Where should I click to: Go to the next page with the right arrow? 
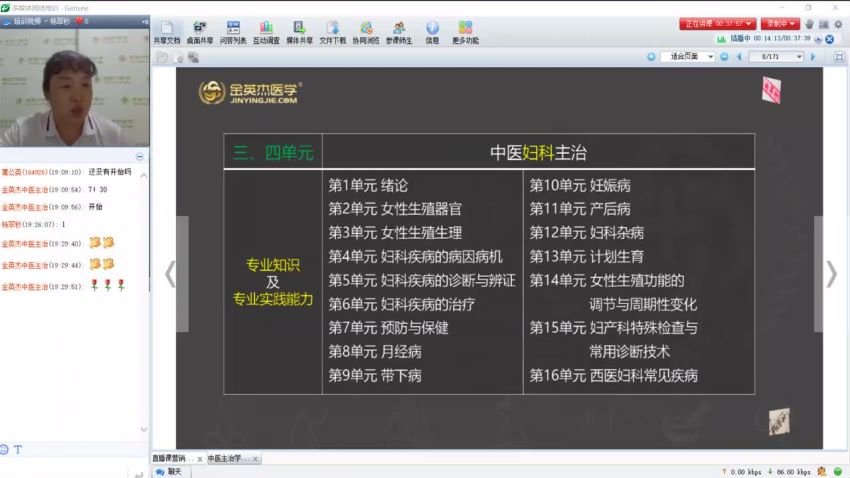813,56
